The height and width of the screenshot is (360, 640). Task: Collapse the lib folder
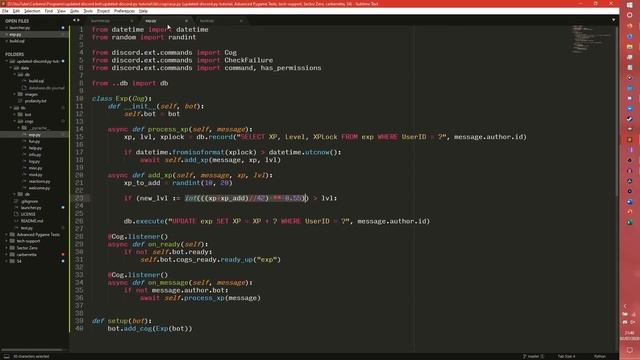click(11, 108)
